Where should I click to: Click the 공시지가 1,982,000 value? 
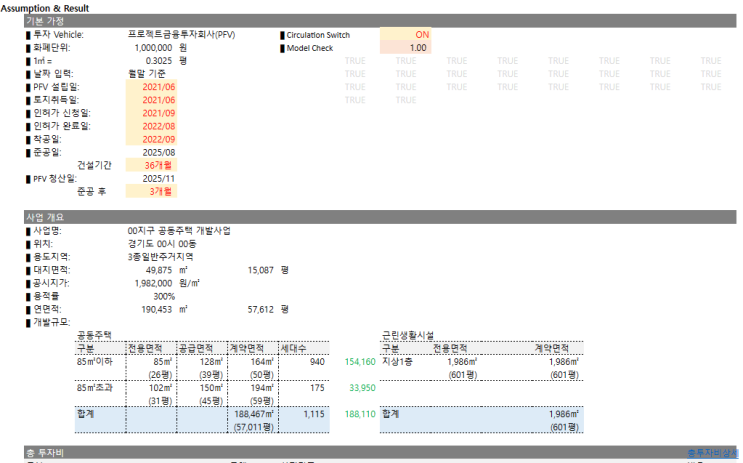[x=153, y=283]
